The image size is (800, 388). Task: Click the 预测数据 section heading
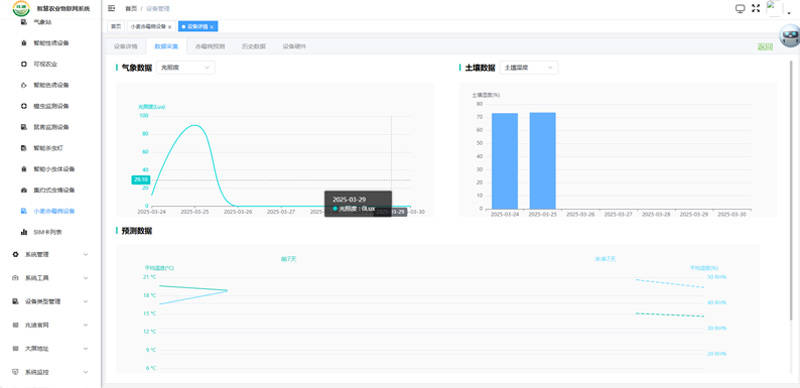click(x=137, y=231)
